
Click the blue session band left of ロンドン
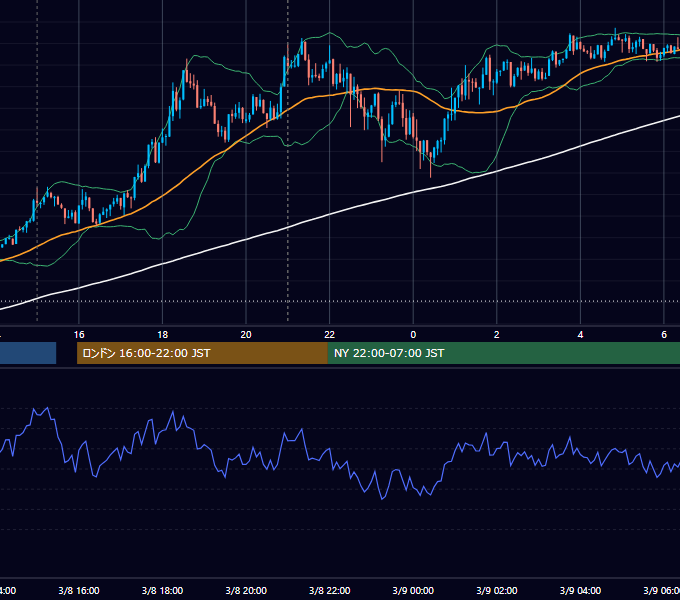point(28,353)
